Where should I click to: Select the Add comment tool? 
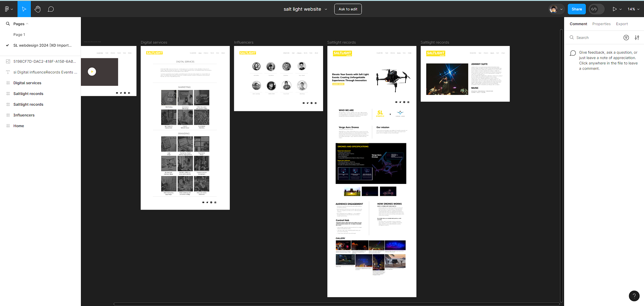click(x=51, y=9)
